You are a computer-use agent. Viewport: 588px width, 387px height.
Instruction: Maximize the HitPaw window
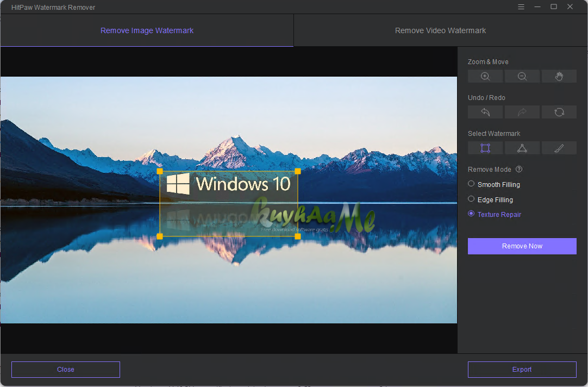point(554,7)
